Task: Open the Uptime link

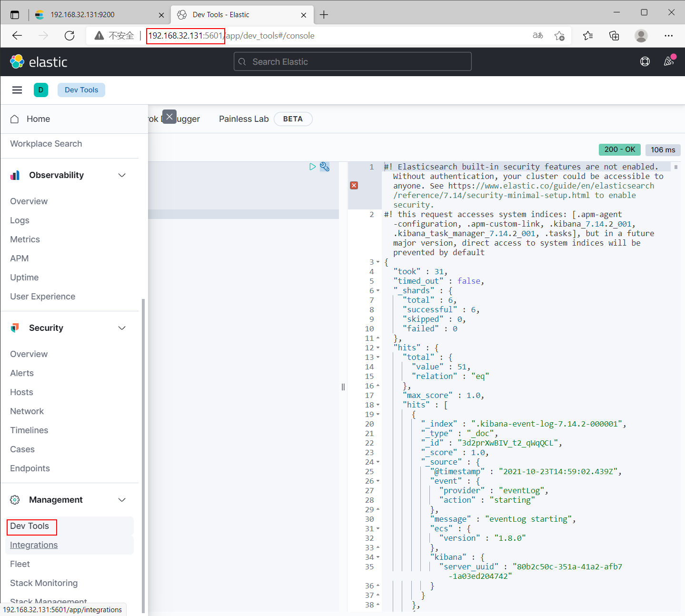Action: [x=24, y=278]
